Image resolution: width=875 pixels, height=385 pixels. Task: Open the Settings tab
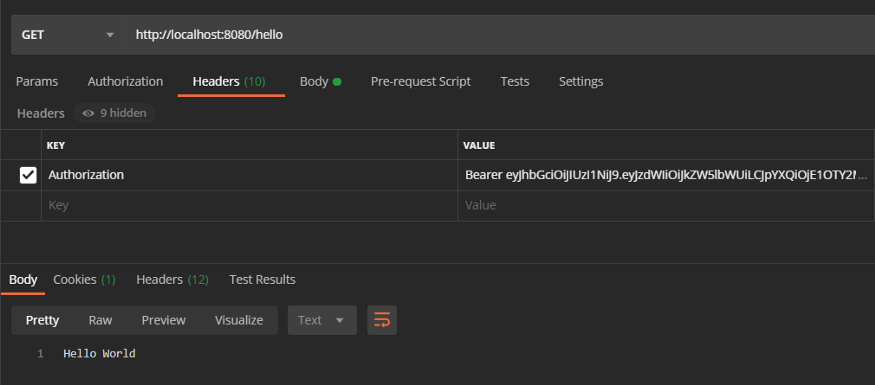pyautogui.click(x=581, y=81)
